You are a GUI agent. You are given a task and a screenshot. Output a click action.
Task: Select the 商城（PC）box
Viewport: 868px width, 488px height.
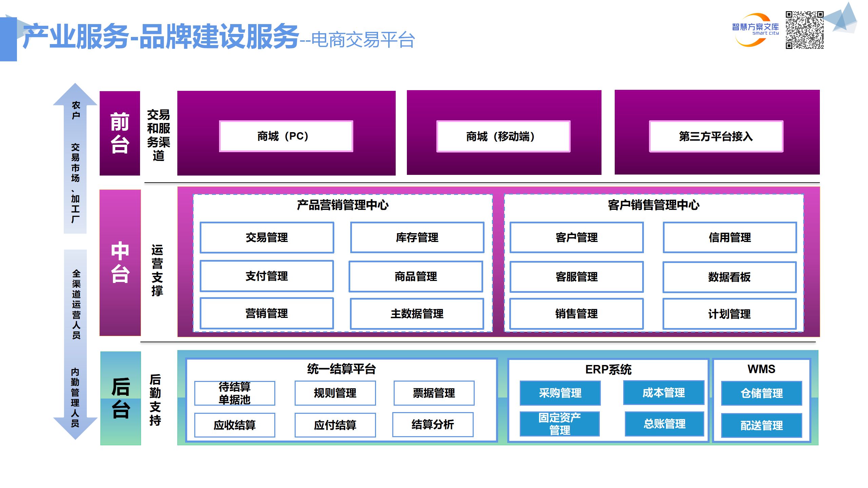pyautogui.click(x=286, y=136)
